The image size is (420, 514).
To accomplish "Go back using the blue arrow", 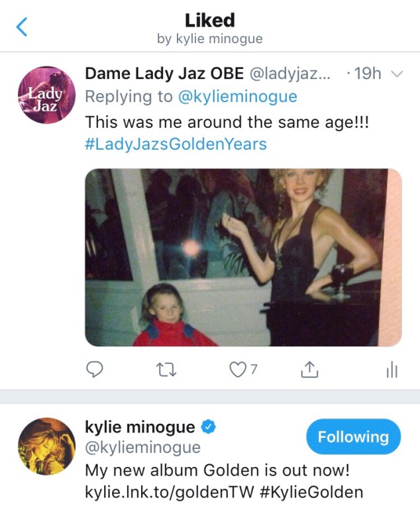I will [22, 28].
